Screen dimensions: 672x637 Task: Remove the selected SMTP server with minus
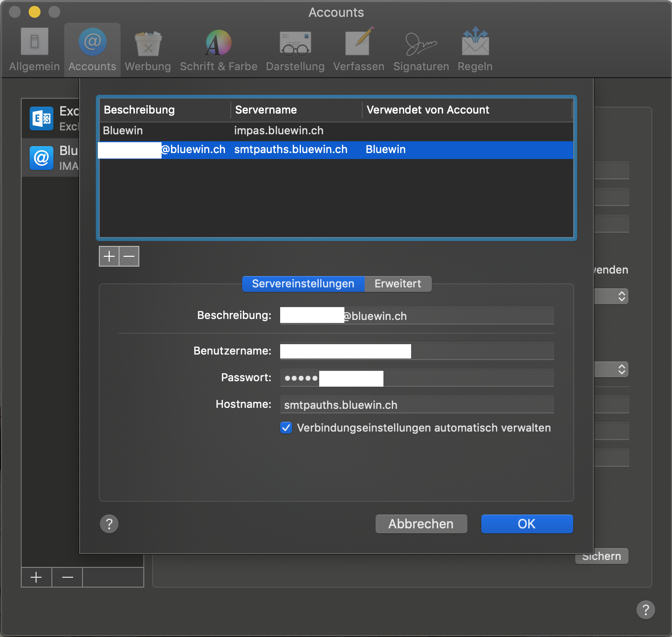click(x=129, y=256)
